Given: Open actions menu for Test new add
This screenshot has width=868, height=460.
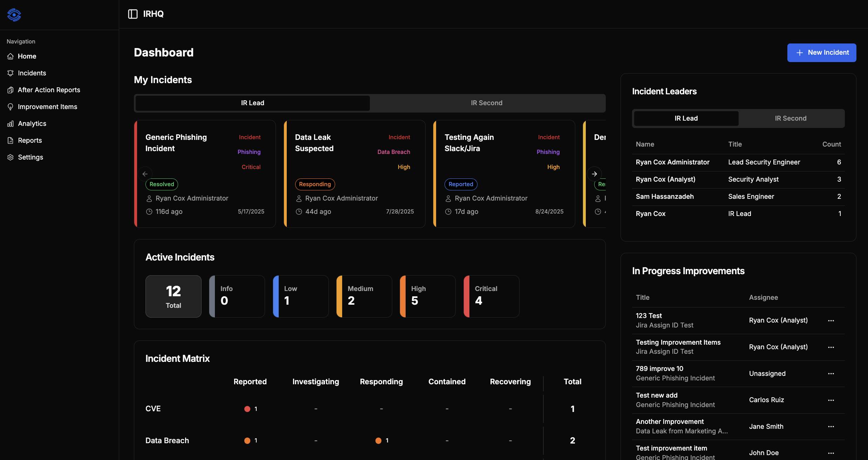Looking at the screenshot, I should pos(832,400).
